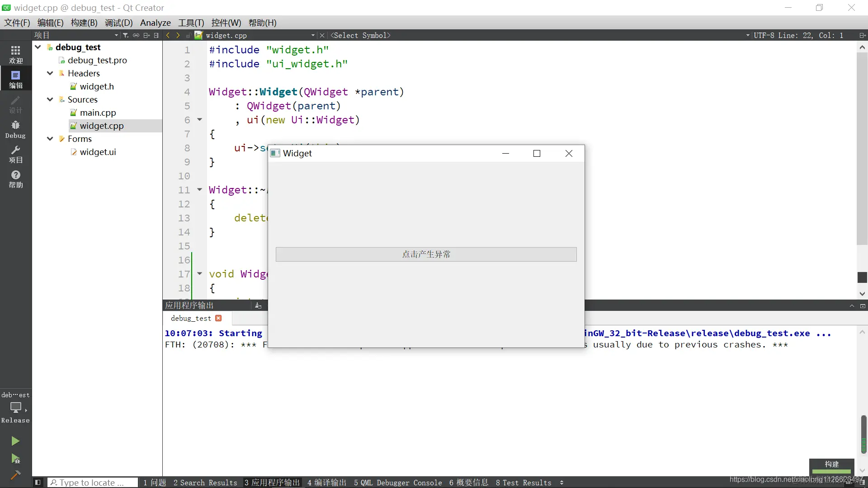868x488 pixels.
Task: Collapse the Headers folder
Action: (50, 73)
